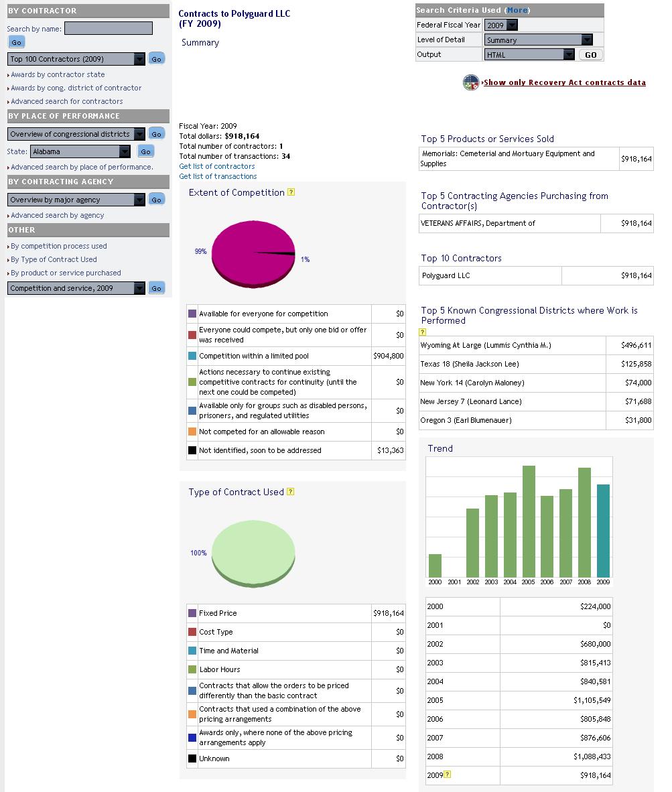Click the GO button in Search Criteria
This screenshot has height=792, width=672.
tap(591, 54)
